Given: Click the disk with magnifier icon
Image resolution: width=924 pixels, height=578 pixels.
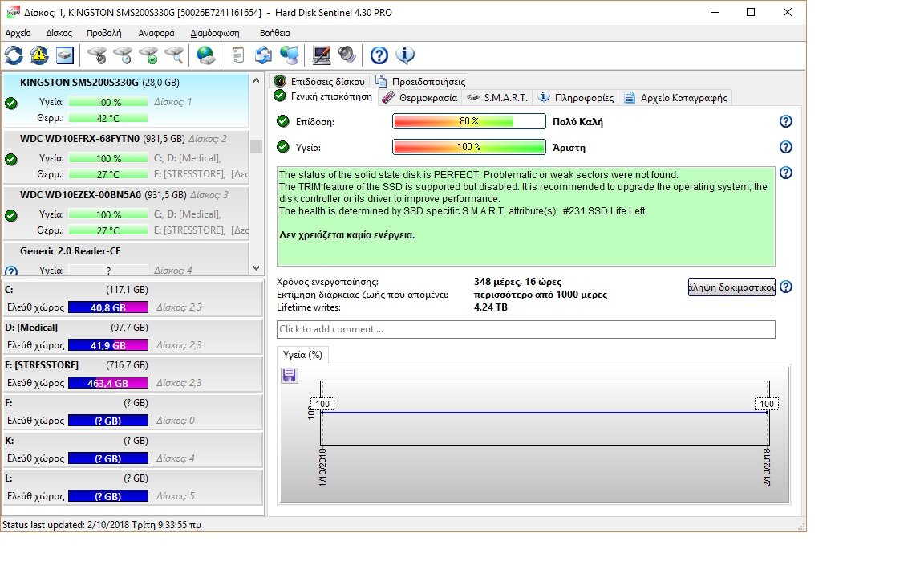Looking at the screenshot, I should coord(174,55).
